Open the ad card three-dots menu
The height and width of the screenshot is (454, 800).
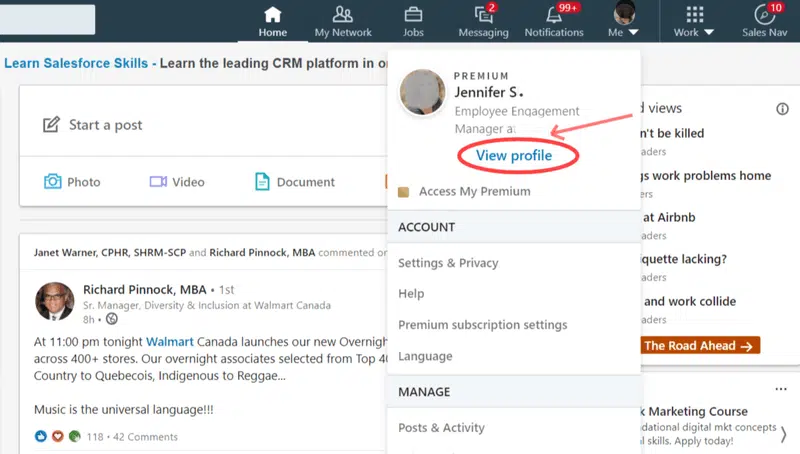[781, 389]
